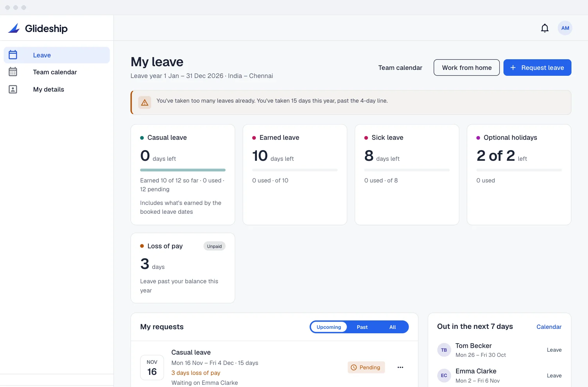
Task: Open My details in the sidebar
Action: click(x=57, y=89)
